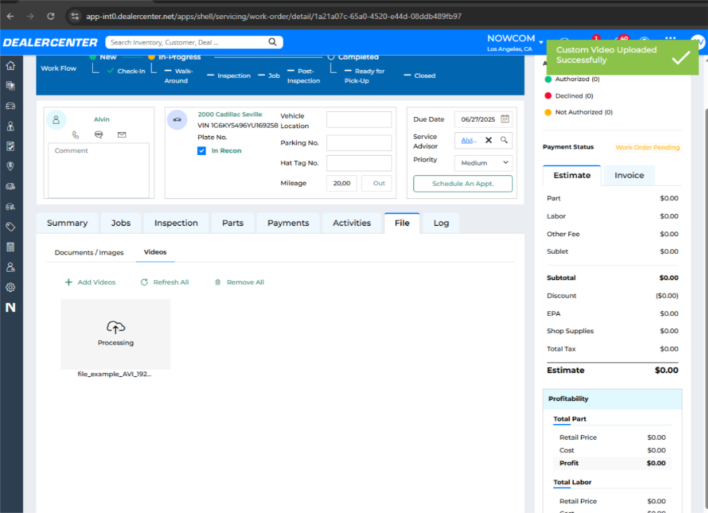The height and width of the screenshot is (513, 708).
Task: Open the Home icon in the left sidebar
Action: point(10,65)
